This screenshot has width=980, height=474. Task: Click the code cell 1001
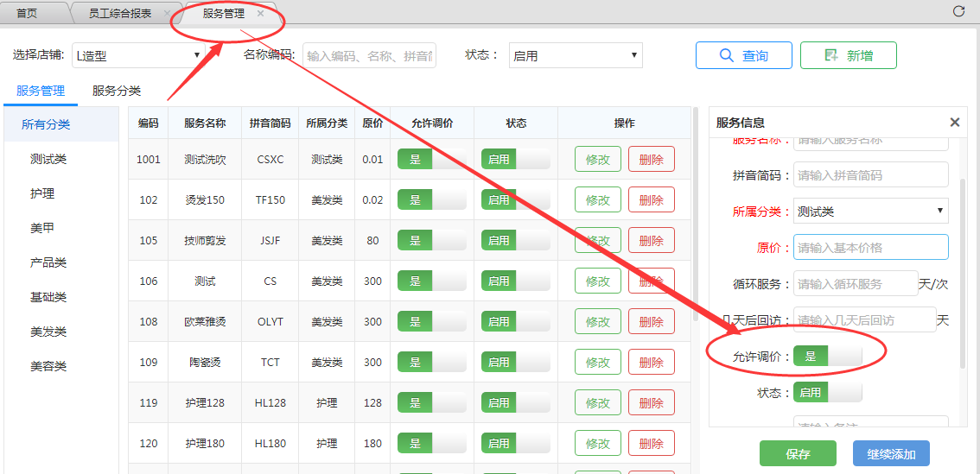tap(148, 159)
